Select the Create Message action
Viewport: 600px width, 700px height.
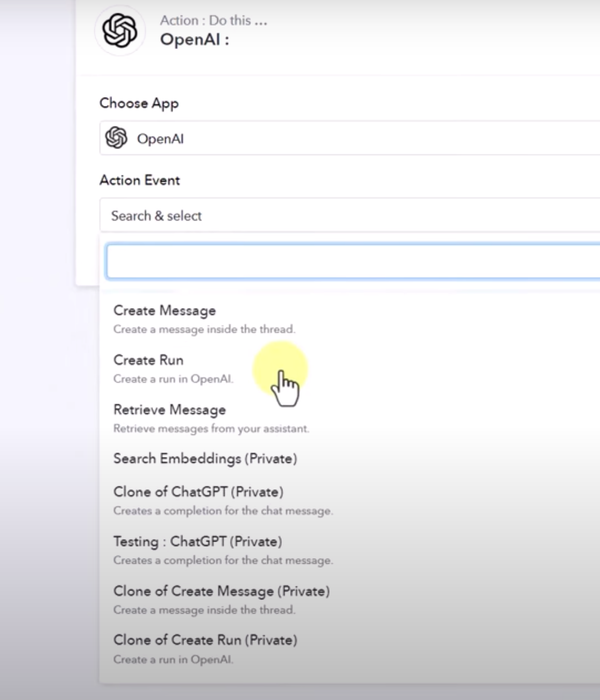pos(350,319)
